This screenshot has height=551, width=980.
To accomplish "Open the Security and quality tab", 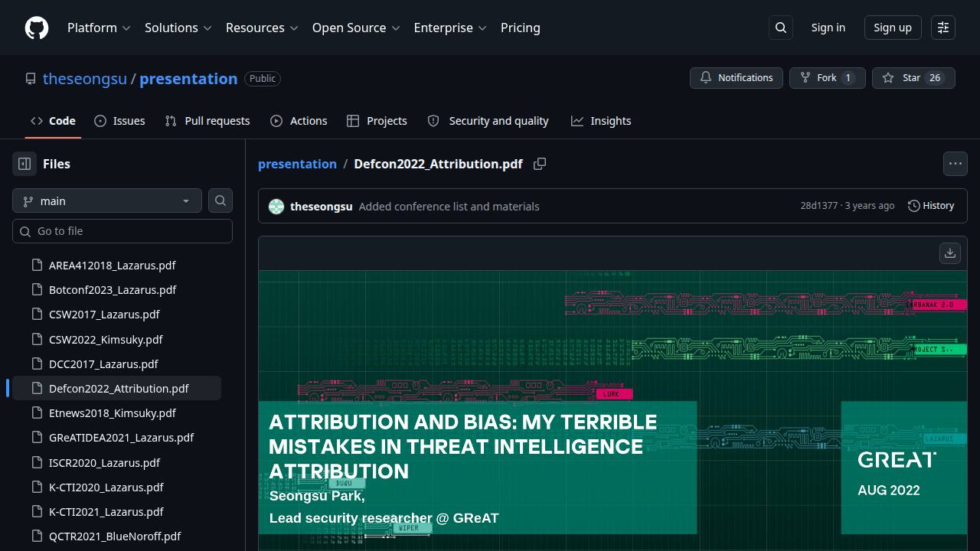I will pyautogui.click(x=488, y=121).
